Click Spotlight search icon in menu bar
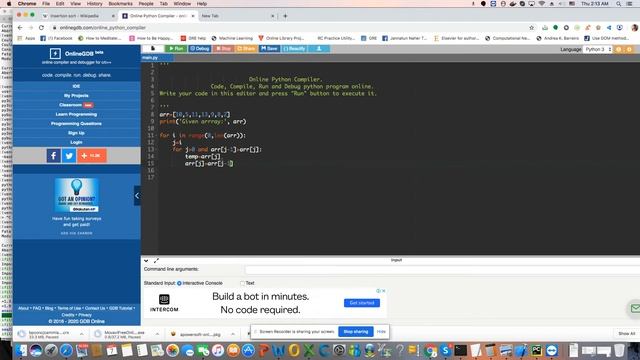 (x=618, y=4)
